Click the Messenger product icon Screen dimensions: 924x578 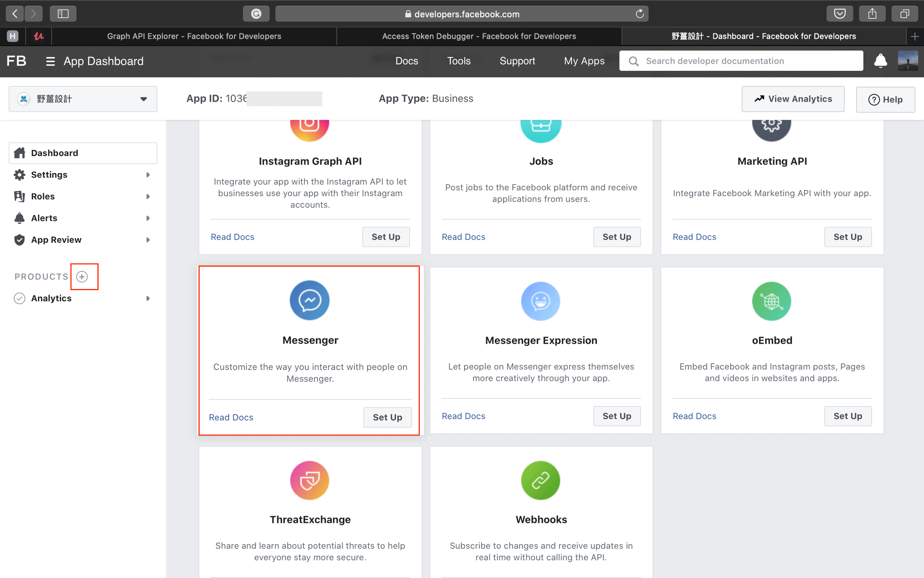coord(310,301)
